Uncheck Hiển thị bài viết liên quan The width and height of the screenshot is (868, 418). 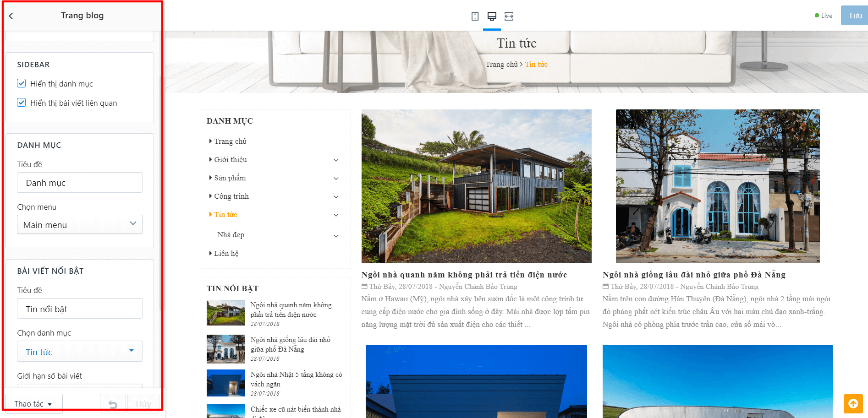pyautogui.click(x=22, y=103)
